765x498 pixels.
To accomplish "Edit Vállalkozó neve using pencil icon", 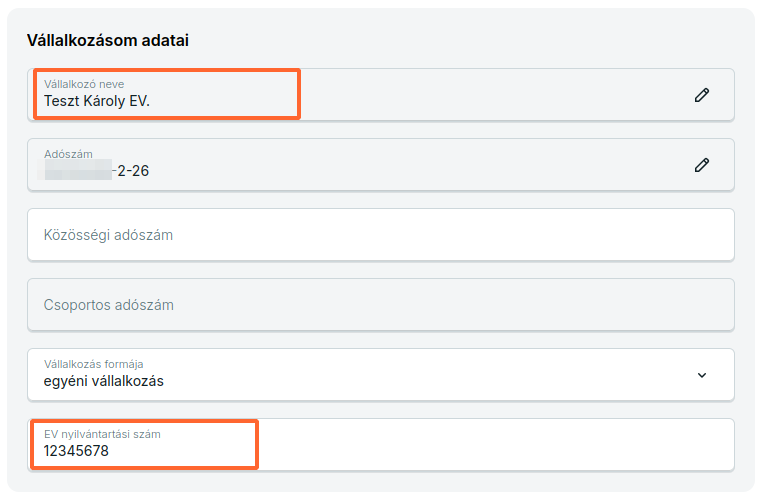I will pyautogui.click(x=702, y=95).
